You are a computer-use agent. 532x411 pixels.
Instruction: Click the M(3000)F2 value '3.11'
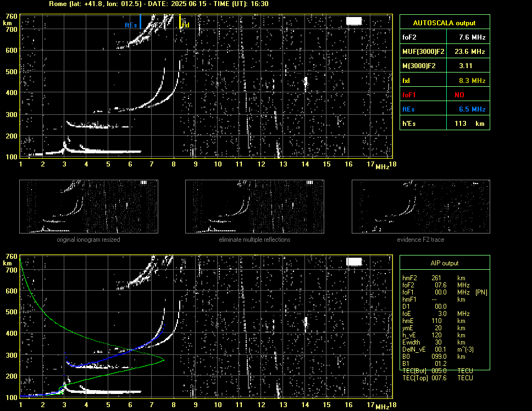pyautogui.click(x=465, y=66)
